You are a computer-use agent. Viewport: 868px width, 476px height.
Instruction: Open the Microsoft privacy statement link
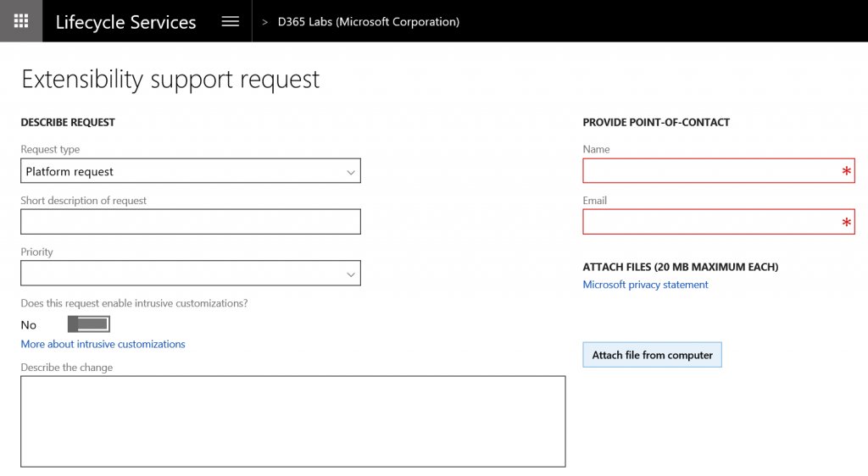(645, 285)
